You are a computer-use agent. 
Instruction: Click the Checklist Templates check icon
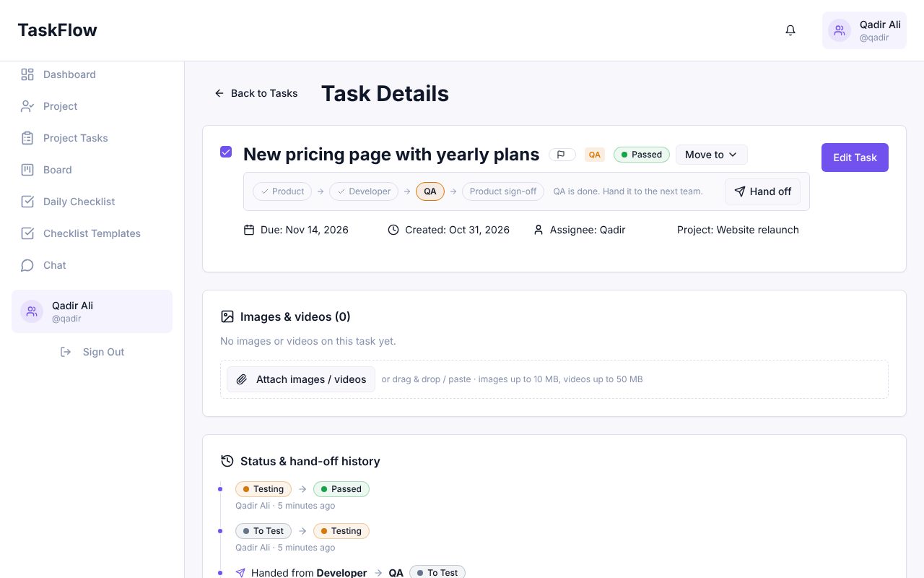coord(27,233)
